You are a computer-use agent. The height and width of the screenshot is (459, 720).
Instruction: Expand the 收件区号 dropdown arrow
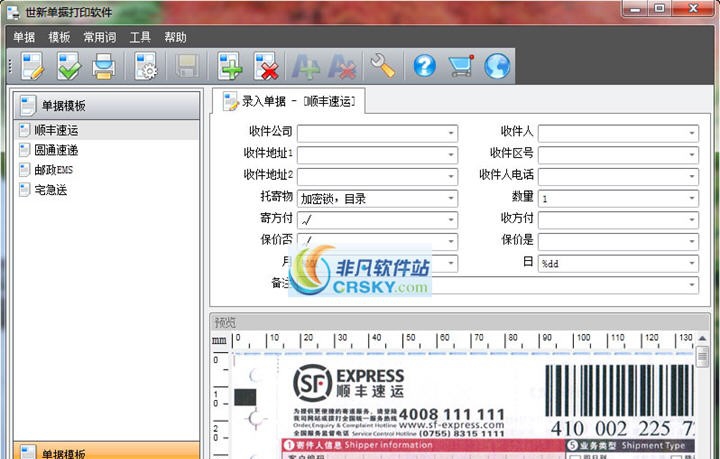(692, 155)
